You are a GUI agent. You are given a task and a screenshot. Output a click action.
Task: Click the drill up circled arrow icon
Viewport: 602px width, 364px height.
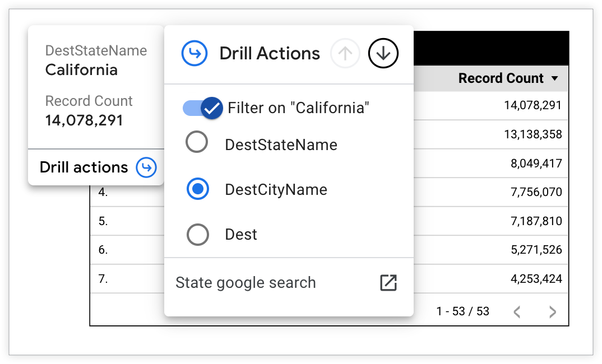pyautogui.click(x=346, y=53)
